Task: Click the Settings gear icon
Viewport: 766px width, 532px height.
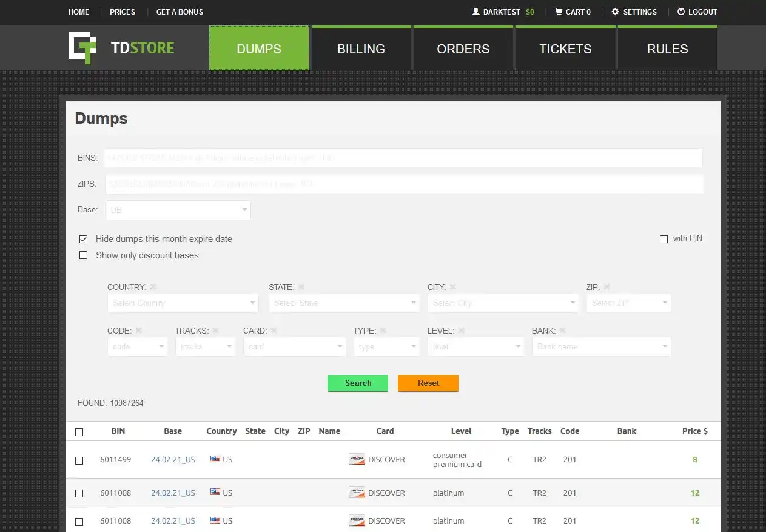Action: (615, 12)
